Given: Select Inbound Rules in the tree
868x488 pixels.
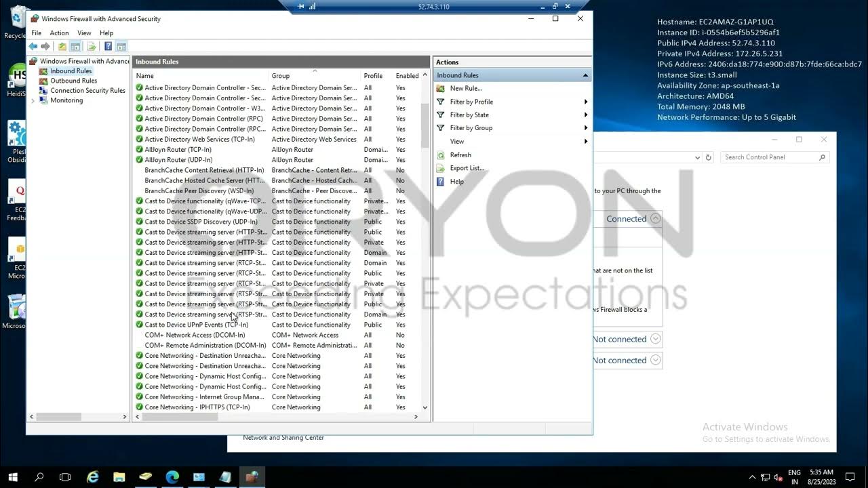Looking at the screenshot, I should click(71, 71).
